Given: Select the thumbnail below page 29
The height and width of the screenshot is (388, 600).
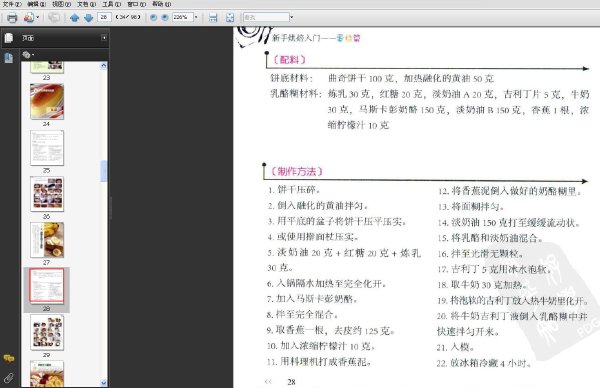Looking at the screenshot, I should click(x=47, y=374).
